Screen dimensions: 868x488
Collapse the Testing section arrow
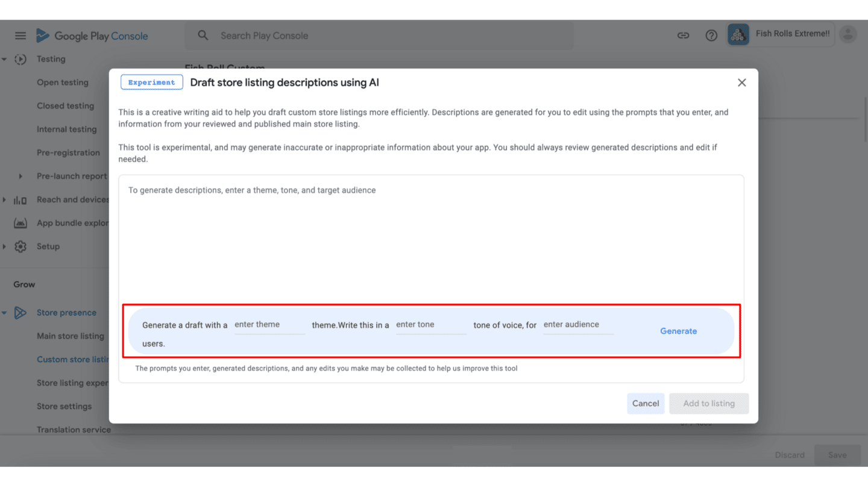4,59
